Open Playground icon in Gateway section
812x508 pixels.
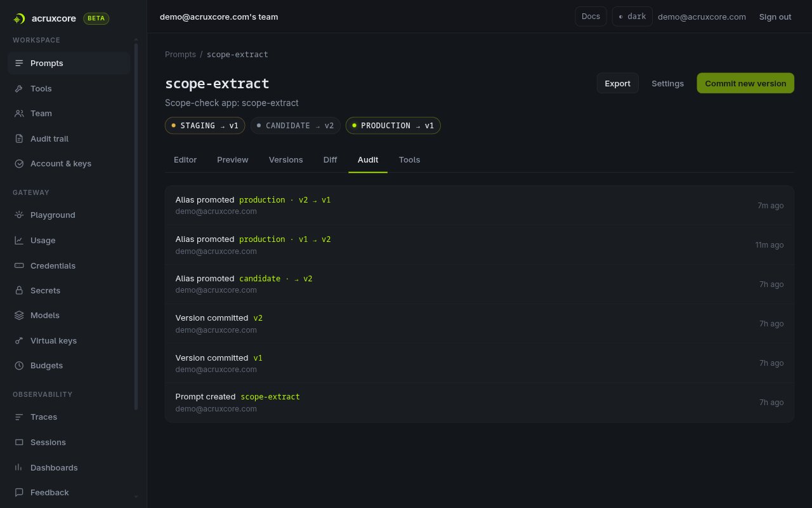pyautogui.click(x=19, y=215)
